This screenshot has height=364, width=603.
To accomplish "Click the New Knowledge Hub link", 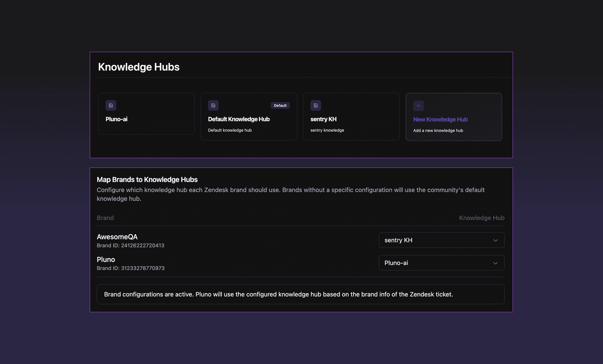I will (x=440, y=119).
